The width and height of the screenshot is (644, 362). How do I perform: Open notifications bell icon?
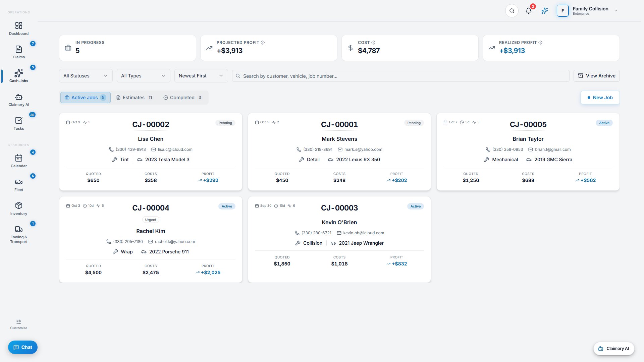529,11
